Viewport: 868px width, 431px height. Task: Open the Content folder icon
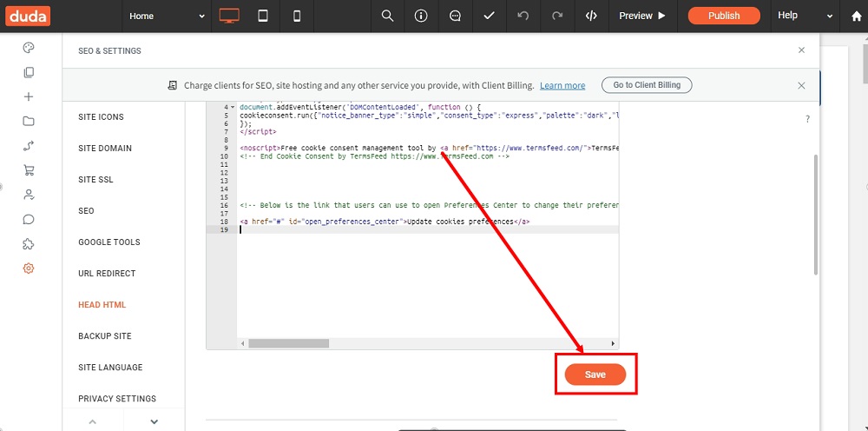click(x=29, y=122)
